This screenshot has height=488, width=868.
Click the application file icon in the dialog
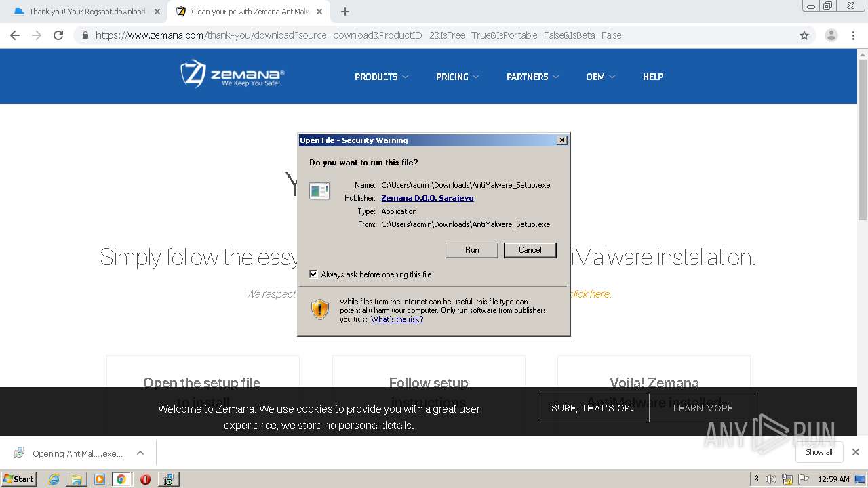click(x=319, y=191)
